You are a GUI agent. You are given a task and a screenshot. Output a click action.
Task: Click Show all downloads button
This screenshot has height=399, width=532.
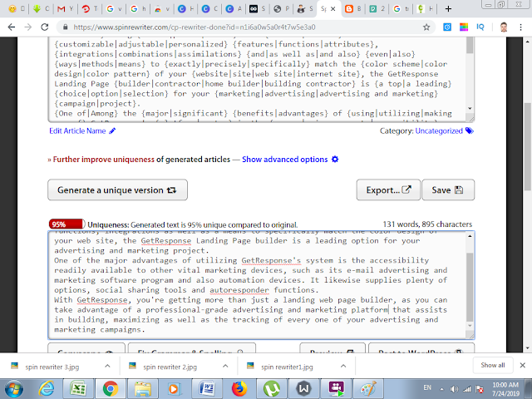[x=493, y=365]
